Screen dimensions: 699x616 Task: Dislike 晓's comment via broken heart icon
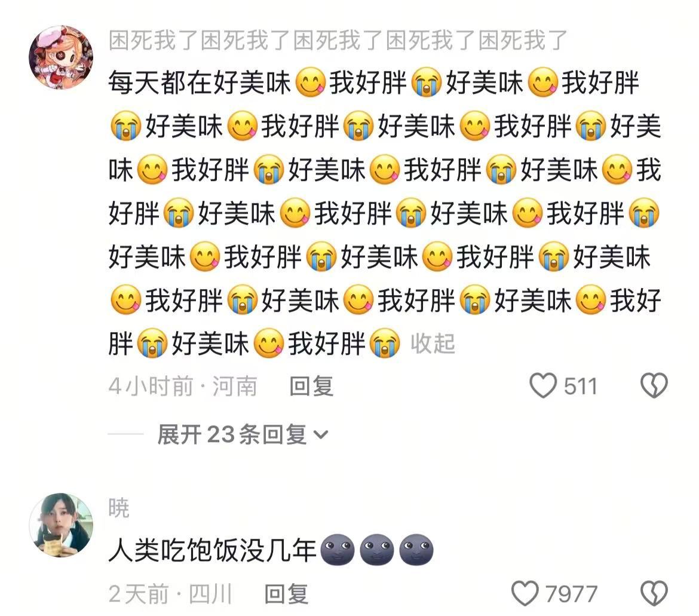point(654,594)
